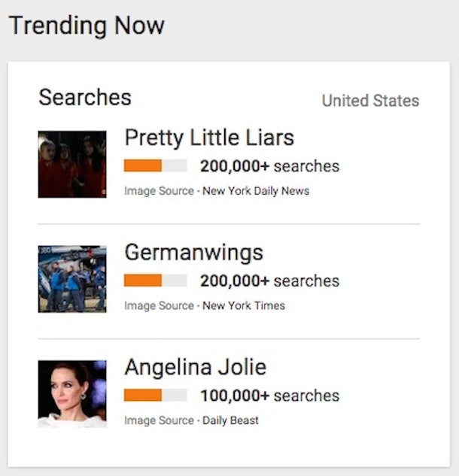The image size is (459, 476).
Task: Visit the Daily Beast source
Action: click(x=230, y=420)
